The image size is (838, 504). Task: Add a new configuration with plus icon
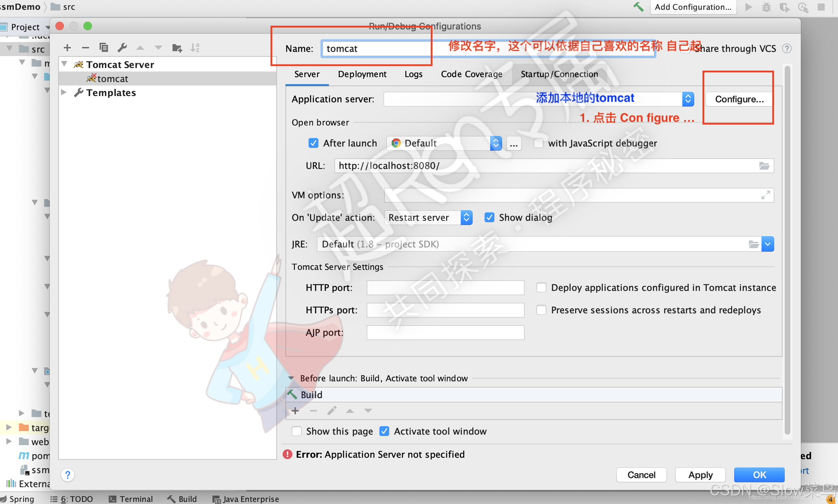pos(67,48)
